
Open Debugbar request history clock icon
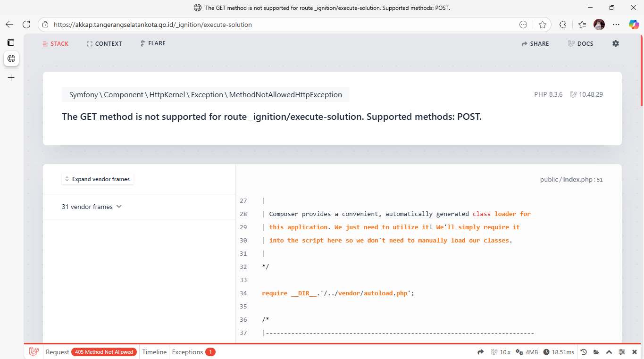(584, 352)
